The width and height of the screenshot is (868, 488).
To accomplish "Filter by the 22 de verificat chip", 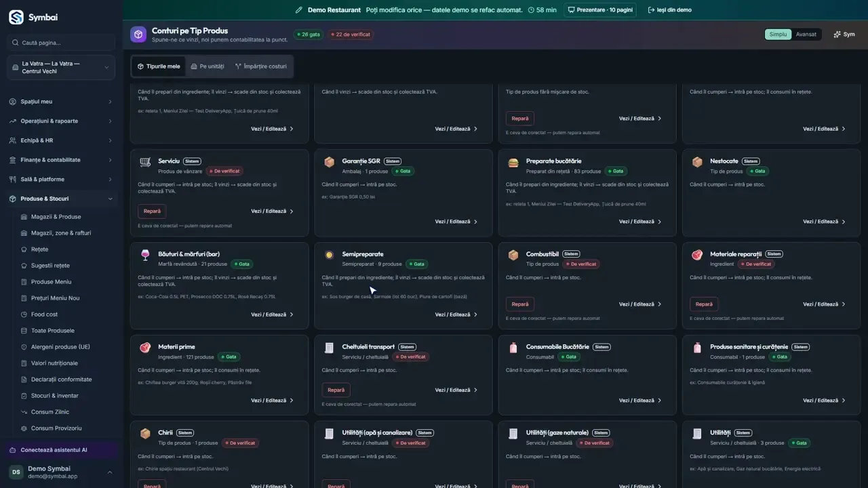I will pos(351,35).
